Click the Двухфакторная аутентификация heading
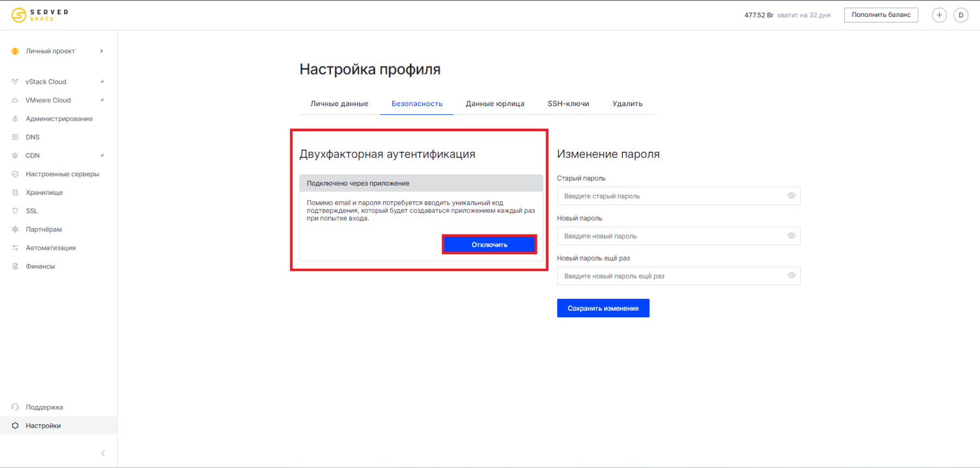 click(387, 154)
